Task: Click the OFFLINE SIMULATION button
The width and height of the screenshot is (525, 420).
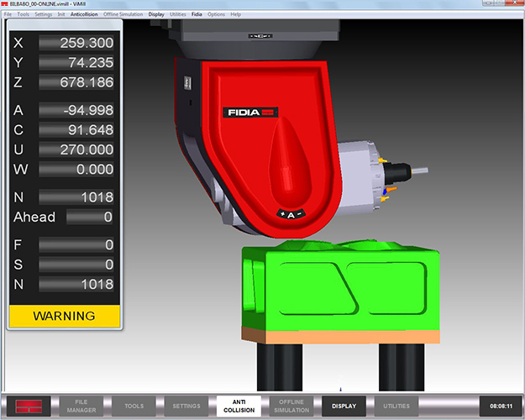Action: 291,407
